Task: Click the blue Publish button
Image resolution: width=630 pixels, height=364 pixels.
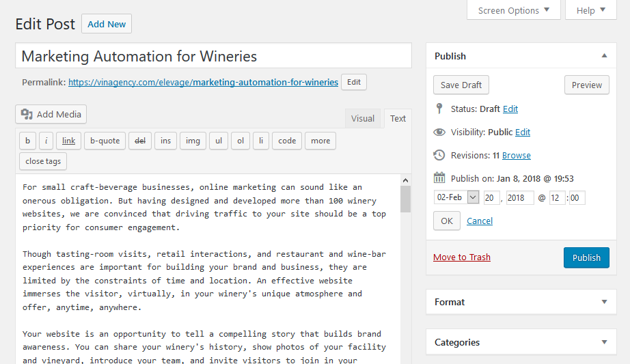Action: point(586,258)
